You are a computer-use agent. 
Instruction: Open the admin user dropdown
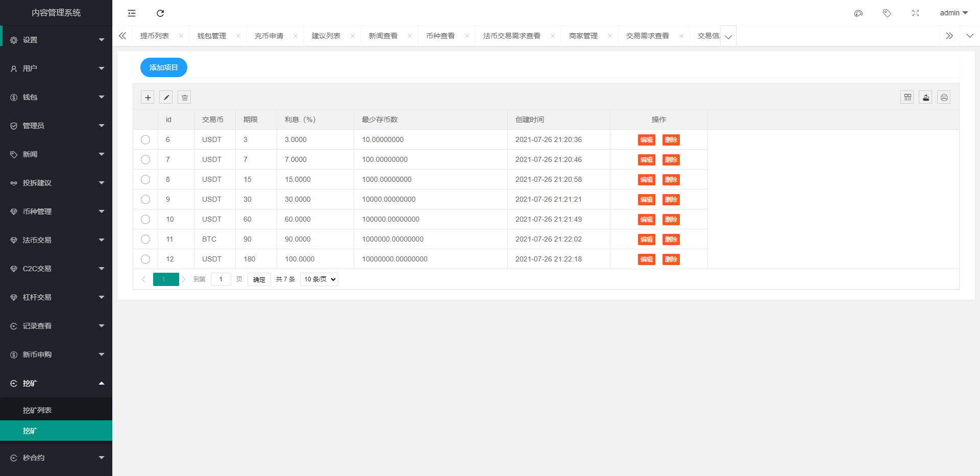pos(953,13)
